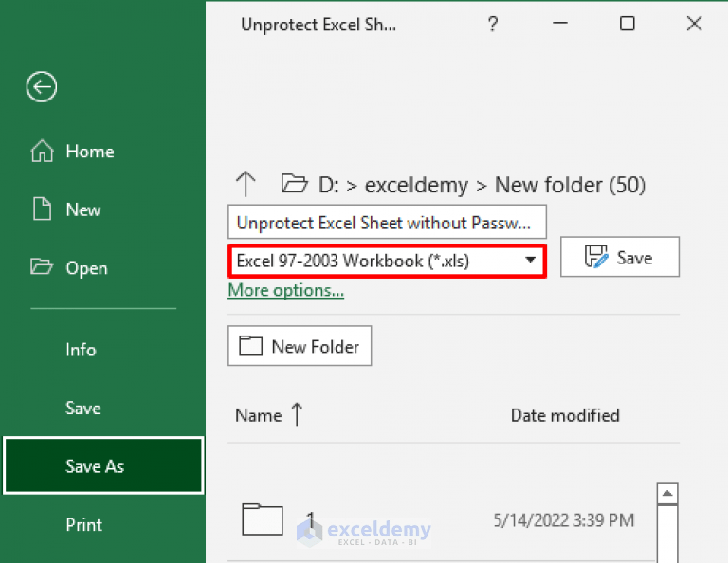Click the back arrow circle icon
Viewport: 728px width, 563px height.
pyautogui.click(x=42, y=87)
